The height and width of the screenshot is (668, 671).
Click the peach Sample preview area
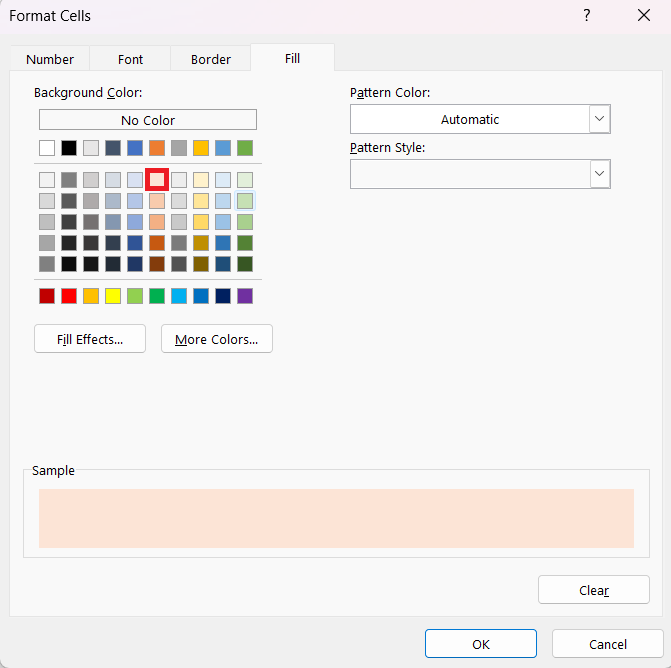[x=336, y=518]
